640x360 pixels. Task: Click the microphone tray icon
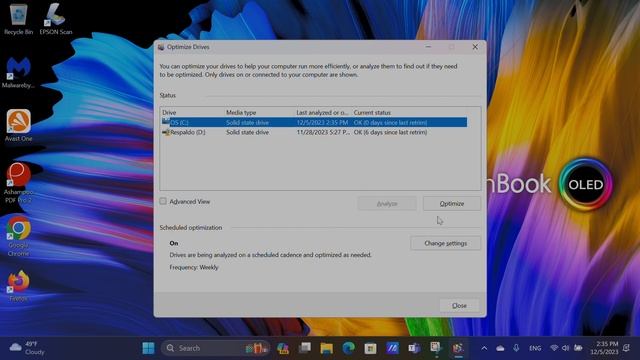(x=516, y=348)
